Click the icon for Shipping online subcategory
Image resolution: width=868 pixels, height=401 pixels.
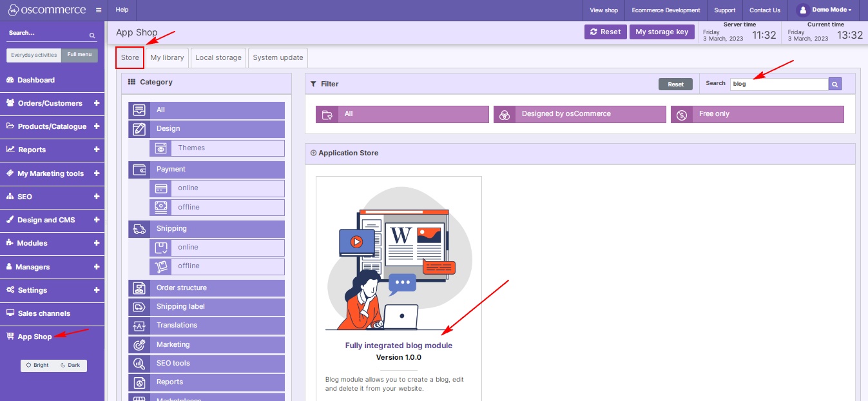(160, 248)
